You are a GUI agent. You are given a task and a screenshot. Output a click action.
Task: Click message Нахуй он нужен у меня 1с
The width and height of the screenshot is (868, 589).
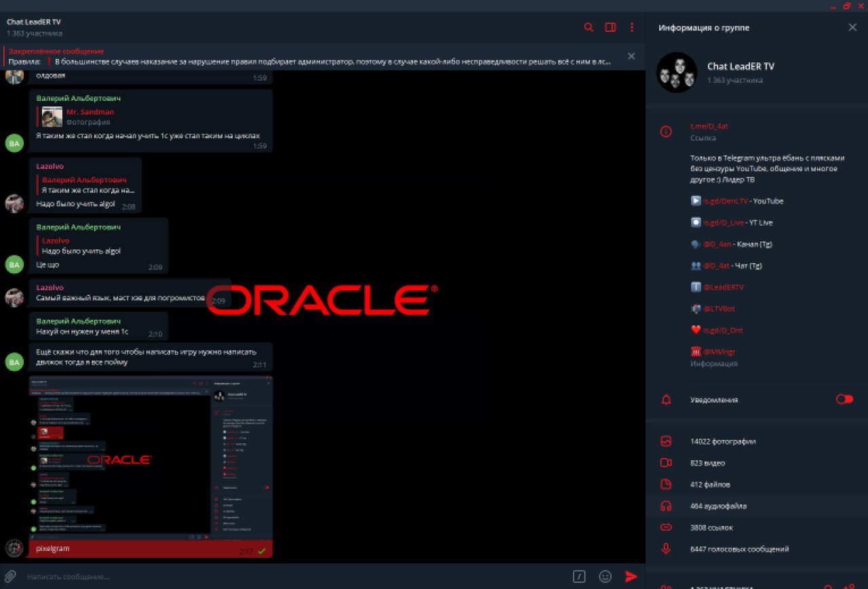click(x=82, y=332)
